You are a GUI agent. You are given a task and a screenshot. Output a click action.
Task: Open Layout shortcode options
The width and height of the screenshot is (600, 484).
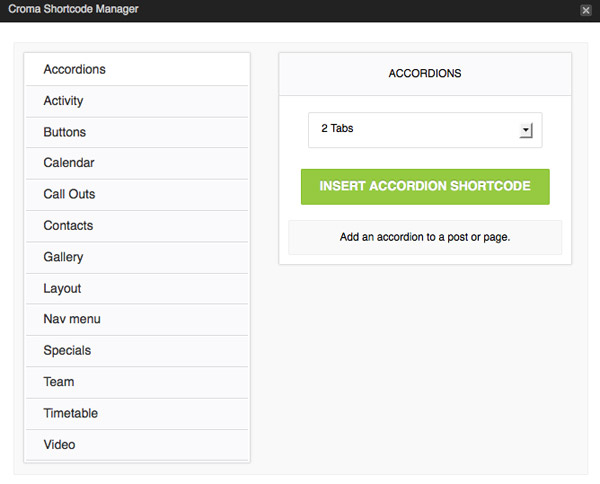tap(137, 288)
